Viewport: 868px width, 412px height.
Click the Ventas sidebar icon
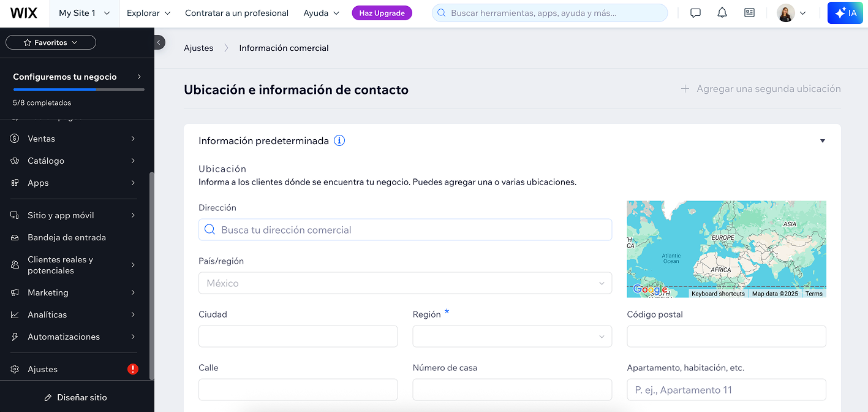[x=15, y=139]
